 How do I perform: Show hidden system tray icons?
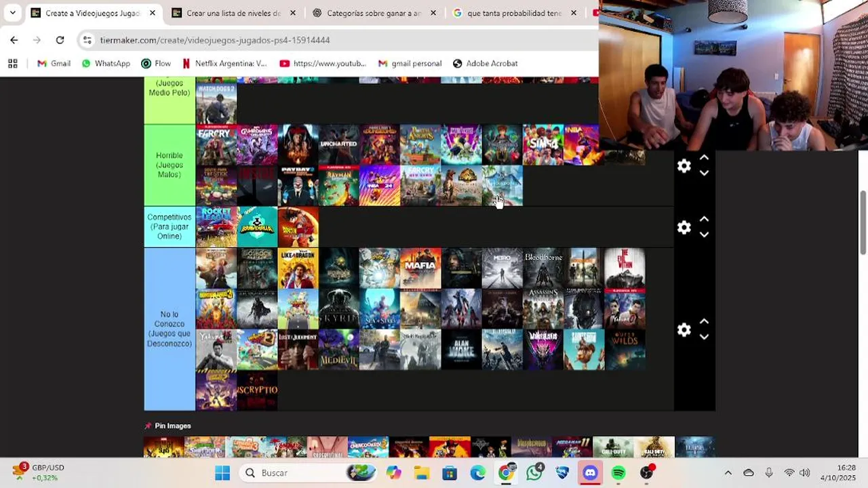pos(728,472)
